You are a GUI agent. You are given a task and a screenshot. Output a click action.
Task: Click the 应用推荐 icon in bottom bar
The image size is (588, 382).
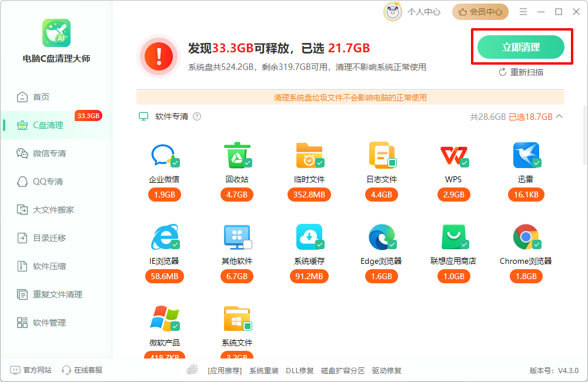pos(192,370)
